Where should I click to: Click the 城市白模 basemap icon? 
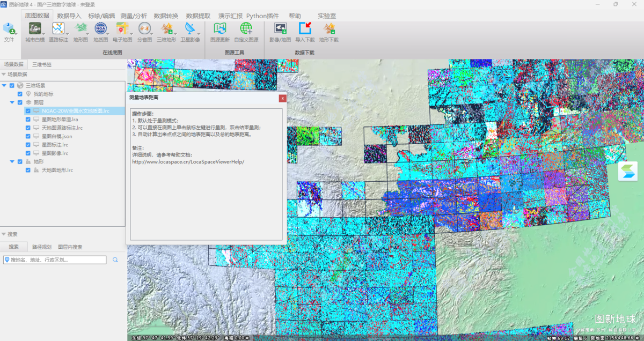(35, 29)
